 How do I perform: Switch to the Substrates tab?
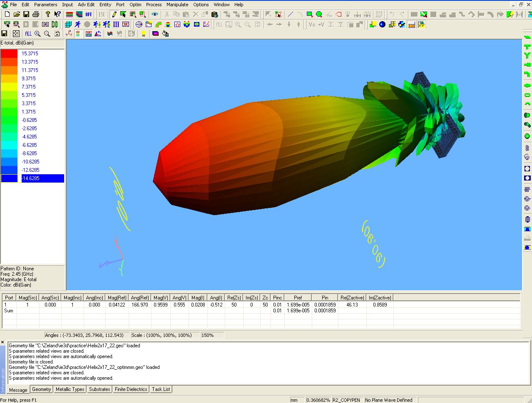tap(100, 389)
